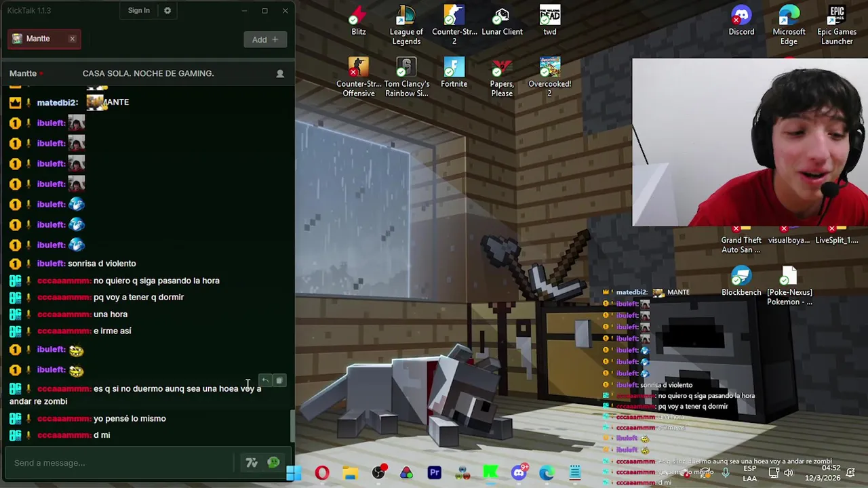
Task: Open Microsoft Edge desktop shortcut
Action: pos(789,25)
